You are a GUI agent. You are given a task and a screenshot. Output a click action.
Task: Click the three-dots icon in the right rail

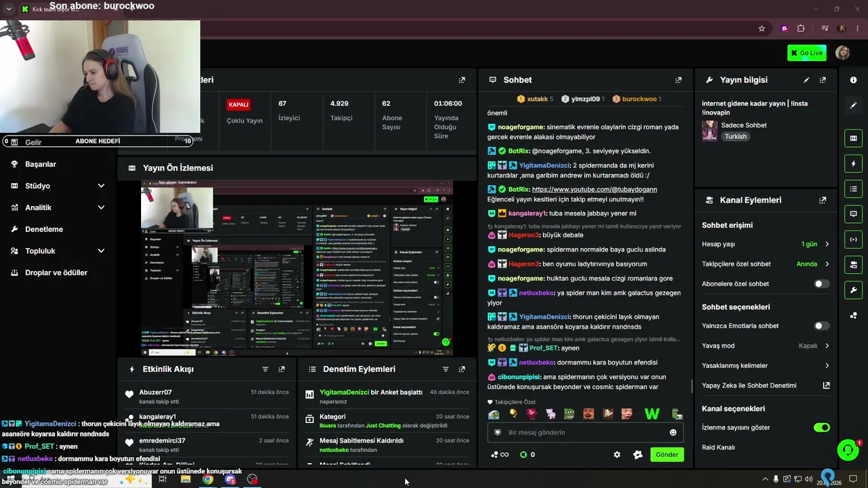(x=853, y=315)
